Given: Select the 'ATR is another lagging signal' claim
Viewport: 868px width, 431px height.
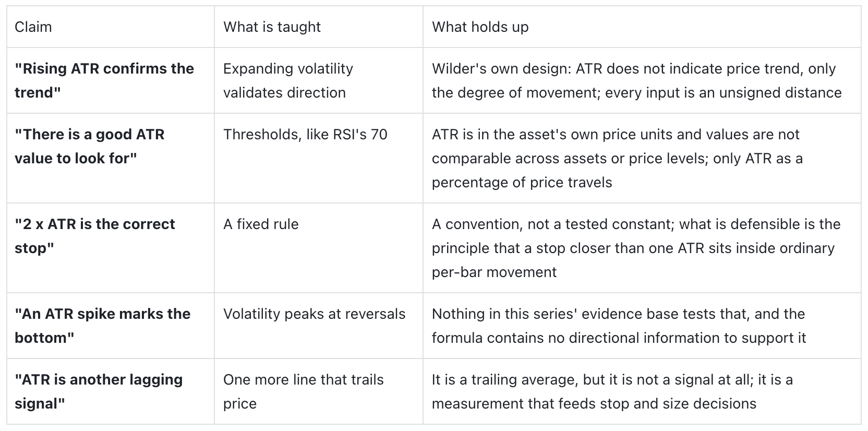Looking at the screenshot, I should 99,391.
